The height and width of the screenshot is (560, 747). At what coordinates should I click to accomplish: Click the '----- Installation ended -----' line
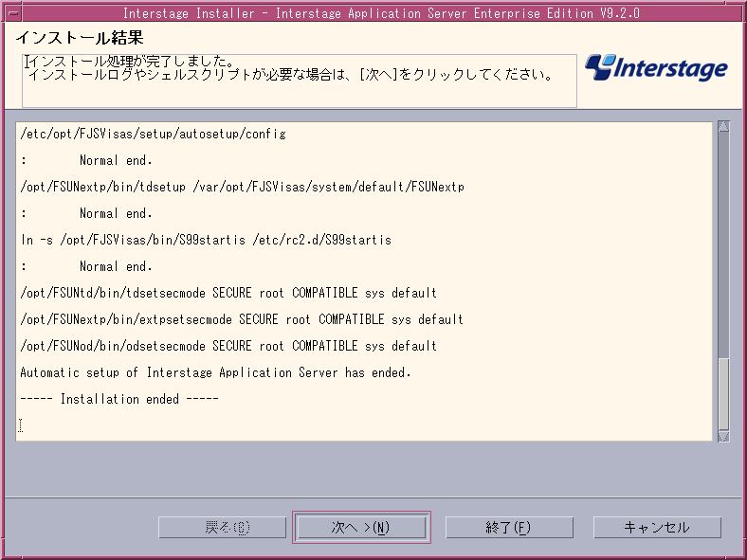[119, 399]
